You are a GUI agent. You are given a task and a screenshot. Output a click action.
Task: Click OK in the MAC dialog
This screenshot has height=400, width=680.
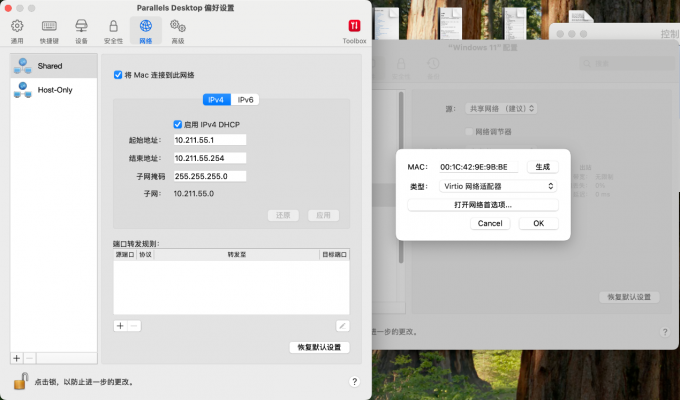(539, 223)
